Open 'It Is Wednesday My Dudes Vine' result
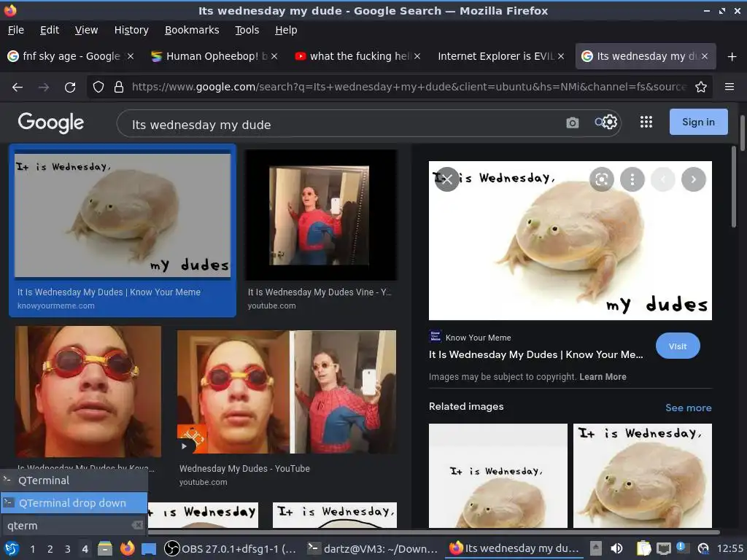 click(320, 292)
